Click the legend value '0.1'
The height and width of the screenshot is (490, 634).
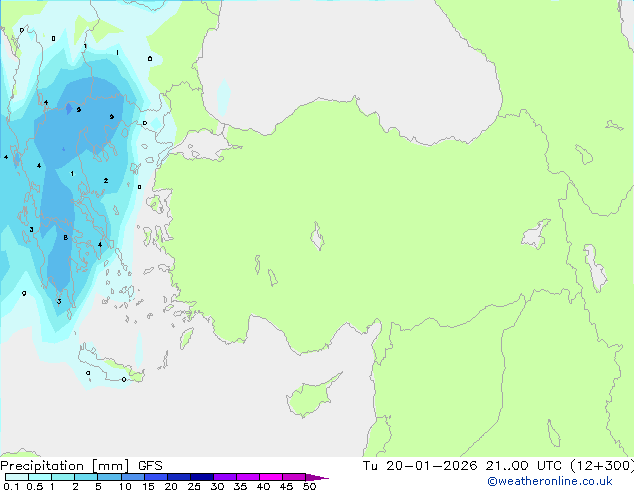coord(11,486)
